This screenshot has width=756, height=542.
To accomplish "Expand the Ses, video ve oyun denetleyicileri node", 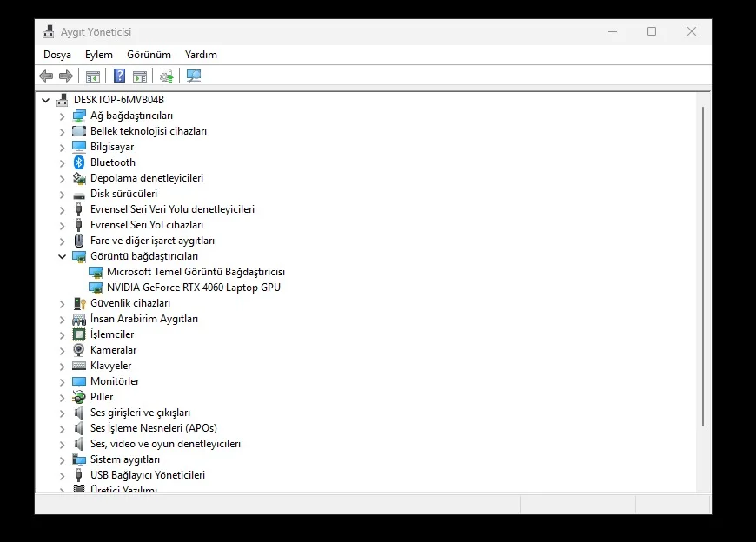I will (63, 444).
